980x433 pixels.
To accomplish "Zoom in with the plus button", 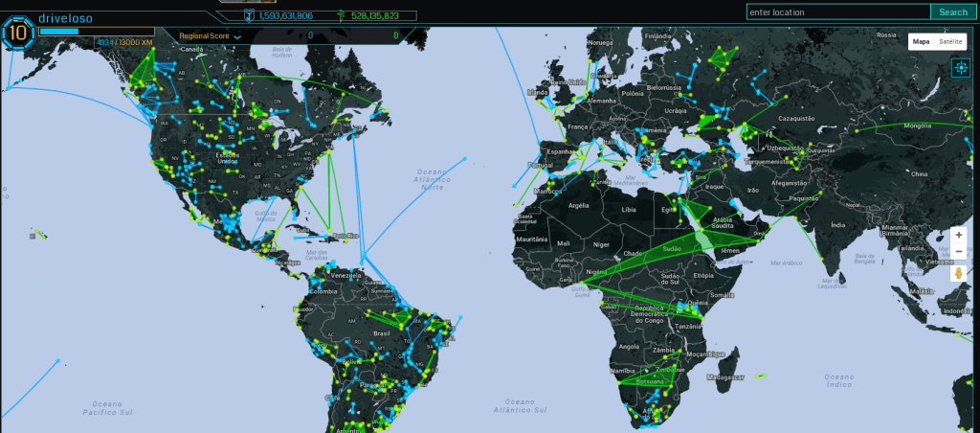I will click(959, 235).
